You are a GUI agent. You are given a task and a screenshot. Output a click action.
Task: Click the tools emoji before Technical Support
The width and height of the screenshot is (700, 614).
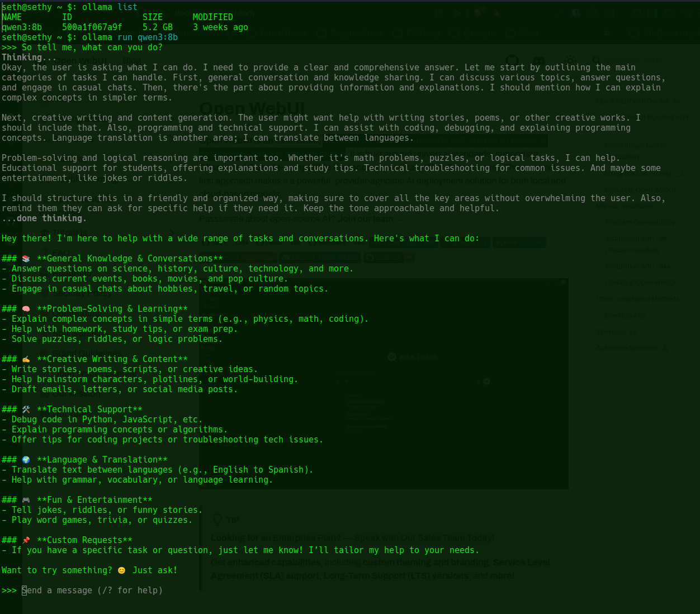[x=26, y=410]
